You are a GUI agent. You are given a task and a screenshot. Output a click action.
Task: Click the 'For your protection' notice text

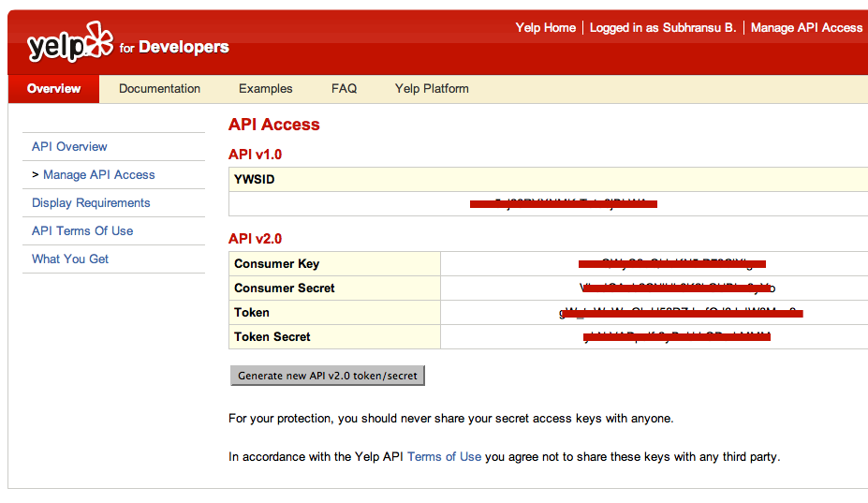tap(450, 419)
